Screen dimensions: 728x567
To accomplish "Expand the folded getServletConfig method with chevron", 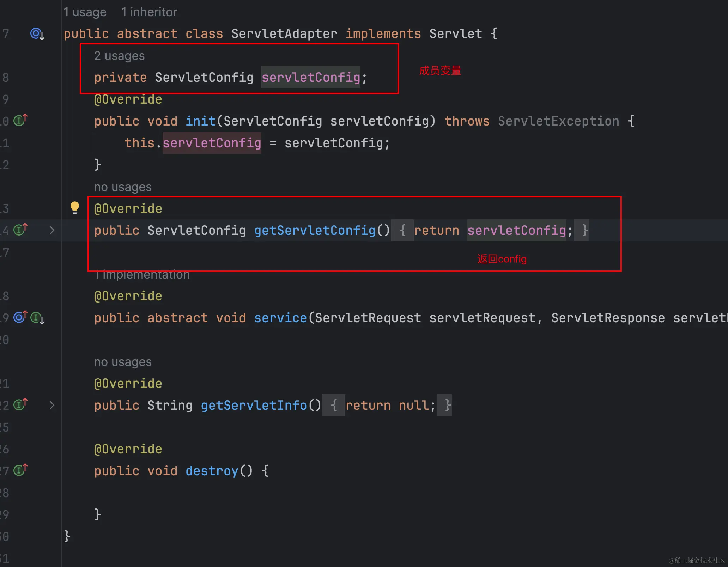I will [x=52, y=230].
